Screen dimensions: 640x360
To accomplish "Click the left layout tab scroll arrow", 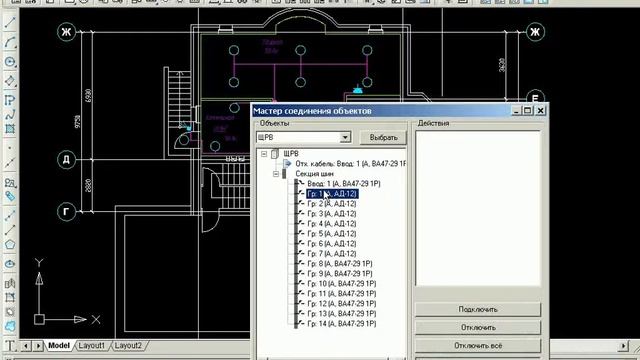I will point(26,346).
